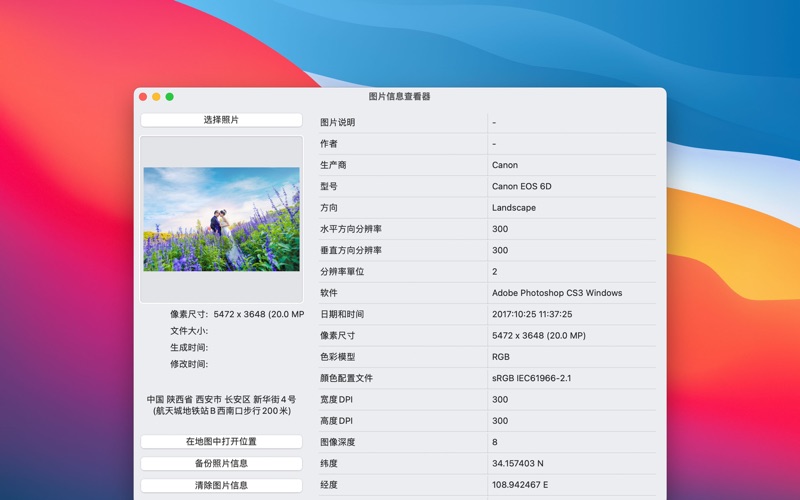This screenshot has width=800, height=500.
Task: Click the 2017:10:25 11:37:25 value
Action: click(532, 314)
